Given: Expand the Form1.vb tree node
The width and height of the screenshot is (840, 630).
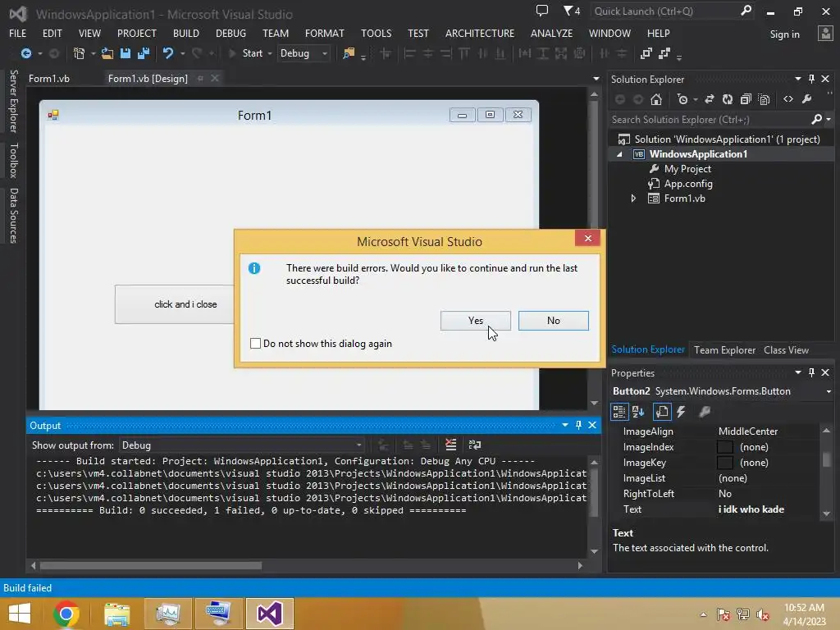Looking at the screenshot, I should coord(634,199).
